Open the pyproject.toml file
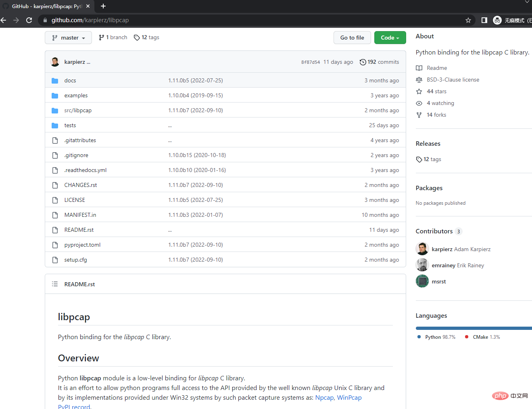The width and height of the screenshot is (532, 409). point(82,245)
